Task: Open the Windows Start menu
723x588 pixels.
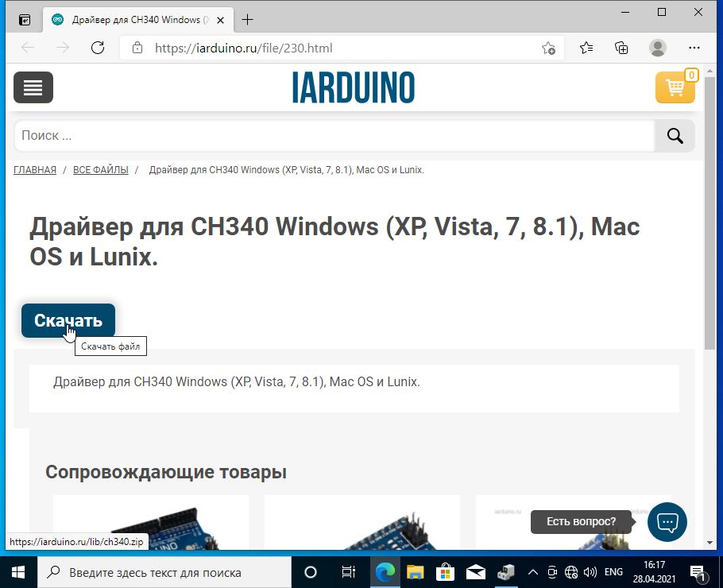Action: pos(18,572)
